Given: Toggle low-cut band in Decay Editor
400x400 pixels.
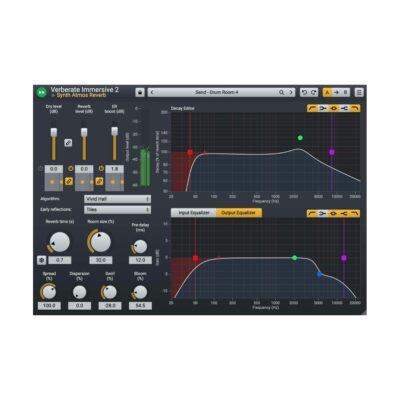Looking at the screenshot, I should (x=312, y=108).
